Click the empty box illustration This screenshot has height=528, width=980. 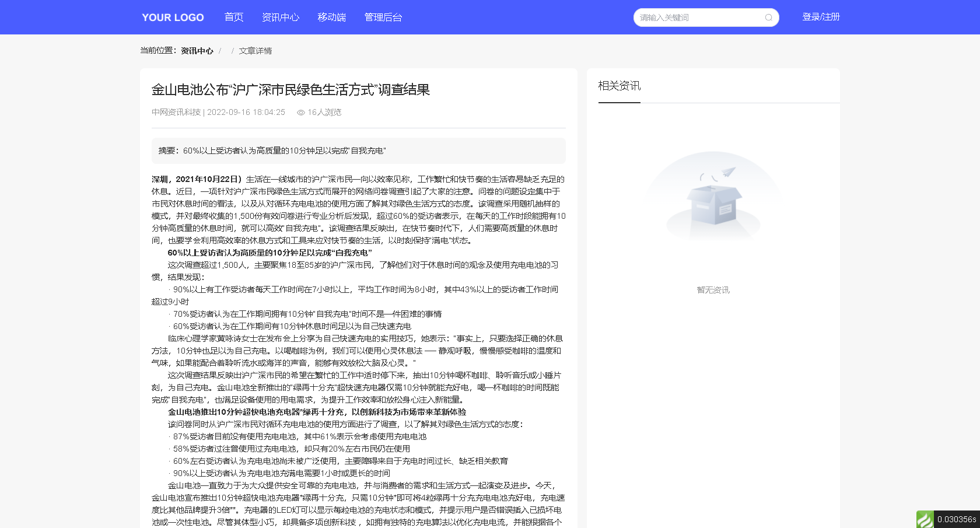pyautogui.click(x=713, y=195)
